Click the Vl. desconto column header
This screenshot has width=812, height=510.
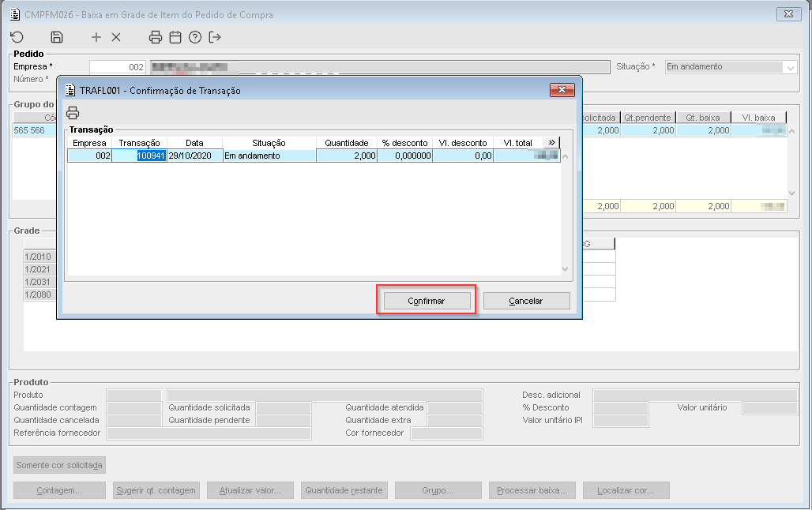tap(463, 142)
